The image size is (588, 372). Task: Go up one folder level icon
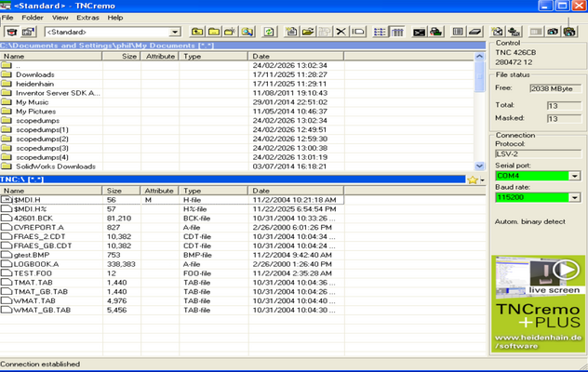[x=197, y=32]
